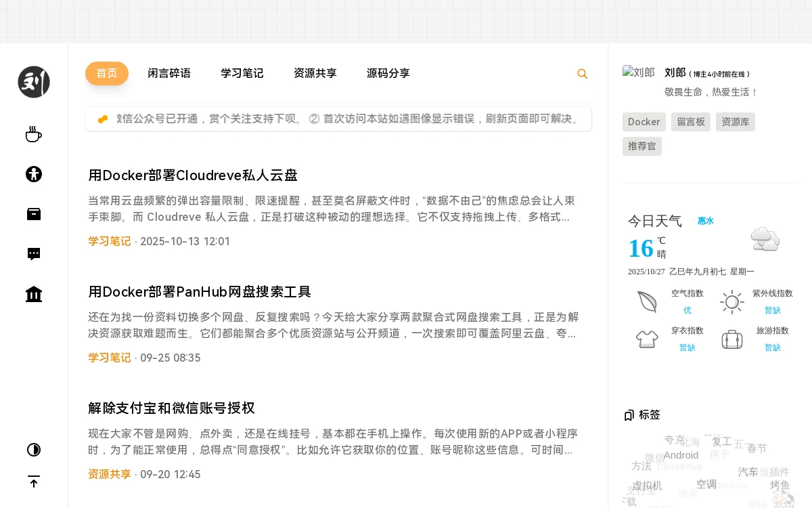Open the 留言板 button

pyautogui.click(x=691, y=122)
